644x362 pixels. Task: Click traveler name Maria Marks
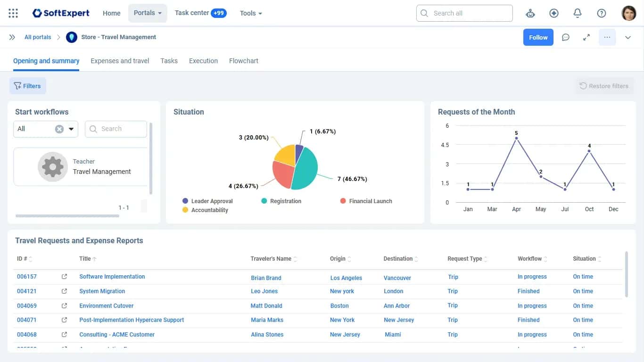(x=267, y=320)
